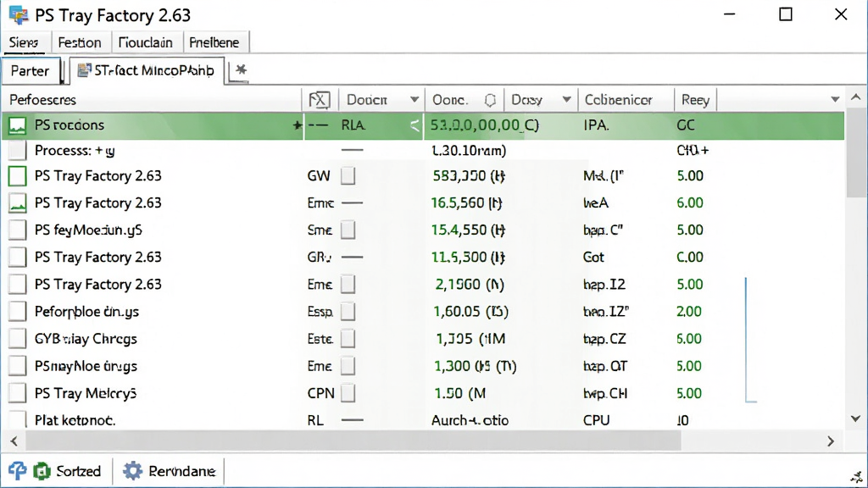Click the graph icon of PS rocdons row

(x=17, y=125)
